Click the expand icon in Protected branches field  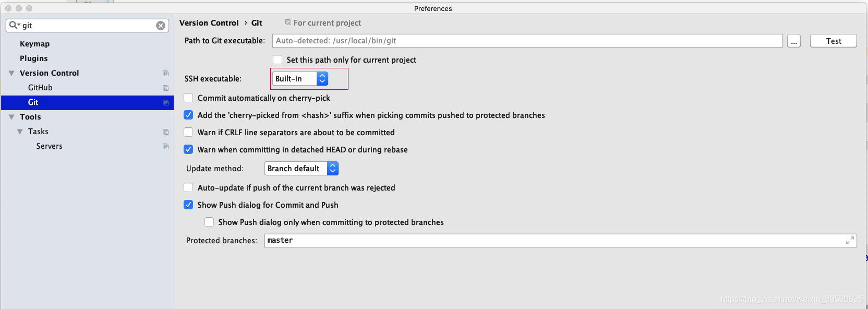click(851, 240)
